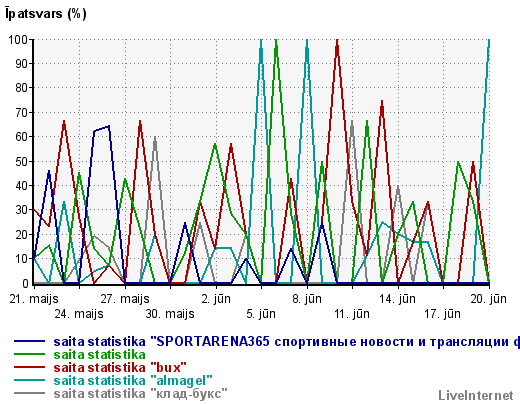Click the 10 y-axis value
The image size is (520, 405).
tap(21, 259)
